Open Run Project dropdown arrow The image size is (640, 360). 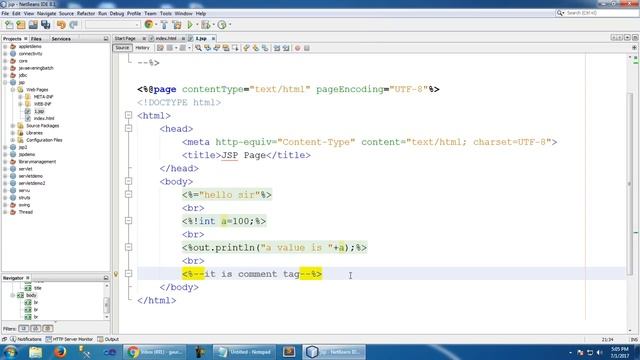[197, 25]
